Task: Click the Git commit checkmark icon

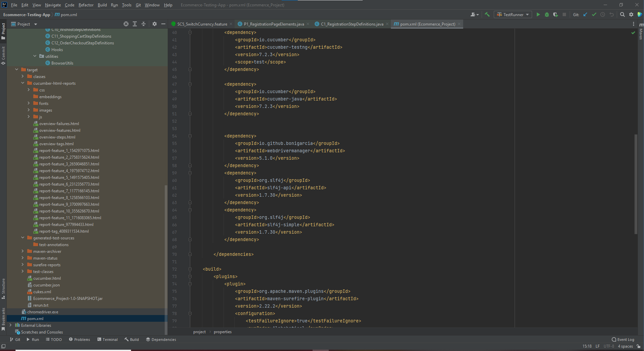Action: coord(594,14)
